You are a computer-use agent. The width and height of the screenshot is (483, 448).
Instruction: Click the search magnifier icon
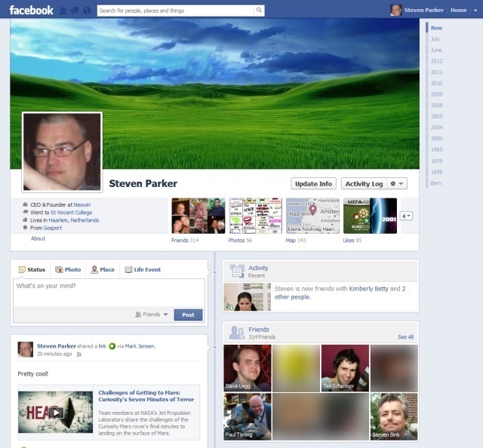point(259,10)
